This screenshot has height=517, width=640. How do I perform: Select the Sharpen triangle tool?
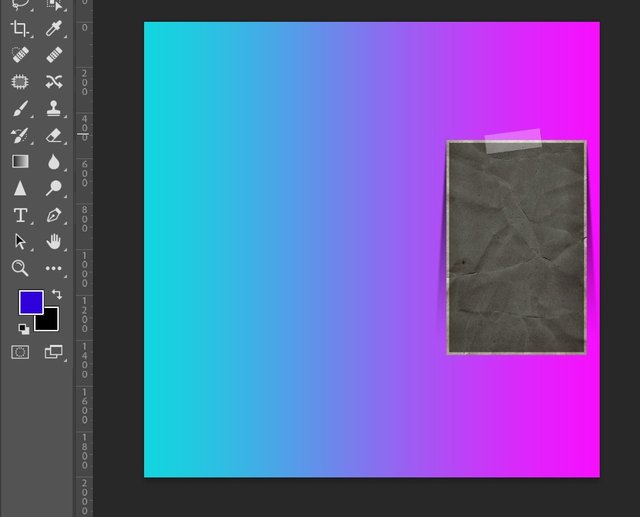tap(20, 189)
